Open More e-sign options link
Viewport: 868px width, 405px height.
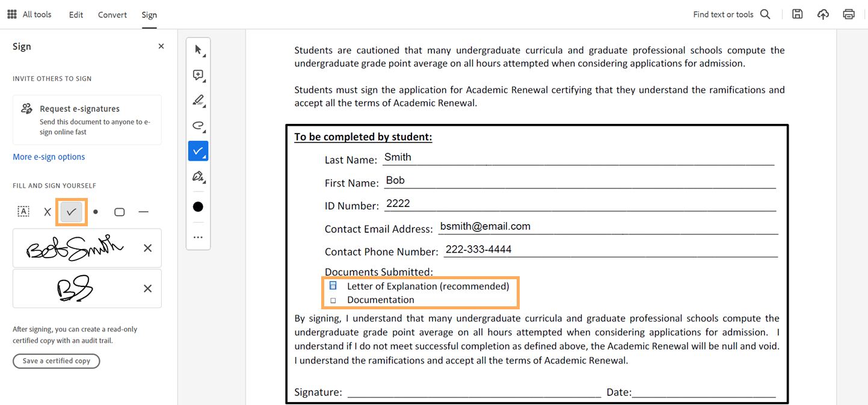tap(49, 157)
